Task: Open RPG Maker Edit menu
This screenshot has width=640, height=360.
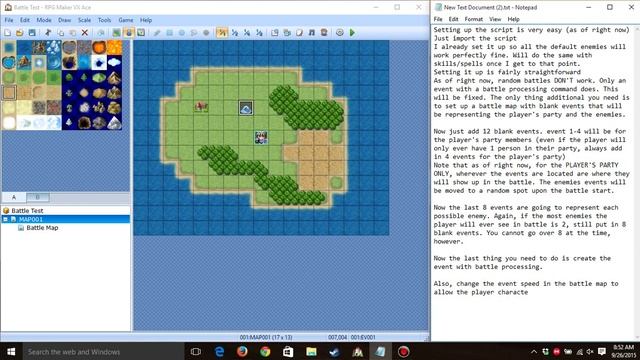Action: (x=25, y=20)
